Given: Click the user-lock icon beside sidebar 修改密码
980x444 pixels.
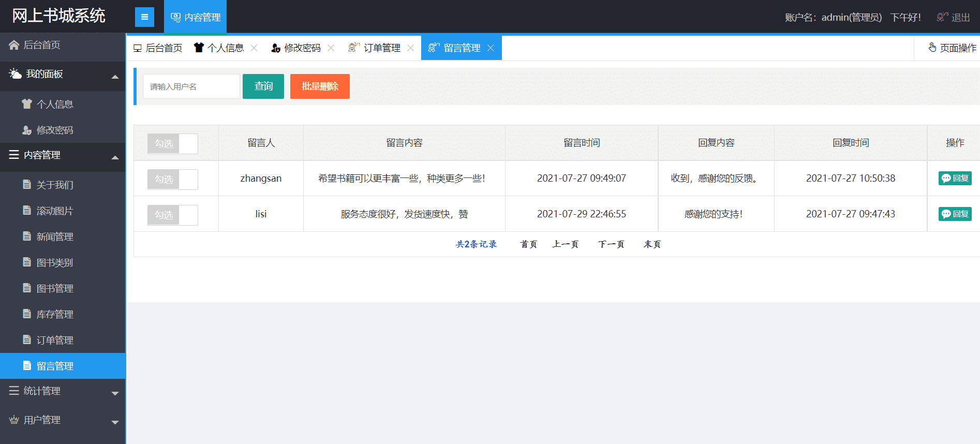Looking at the screenshot, I should 27,130.
